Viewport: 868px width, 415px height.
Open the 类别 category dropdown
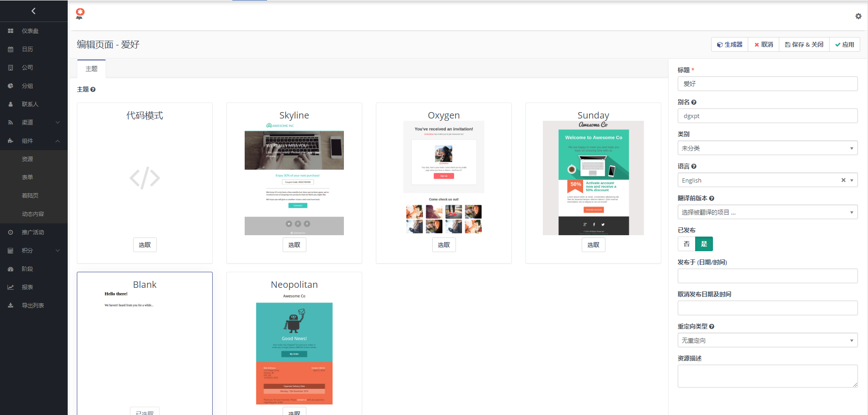pos(767,148)
